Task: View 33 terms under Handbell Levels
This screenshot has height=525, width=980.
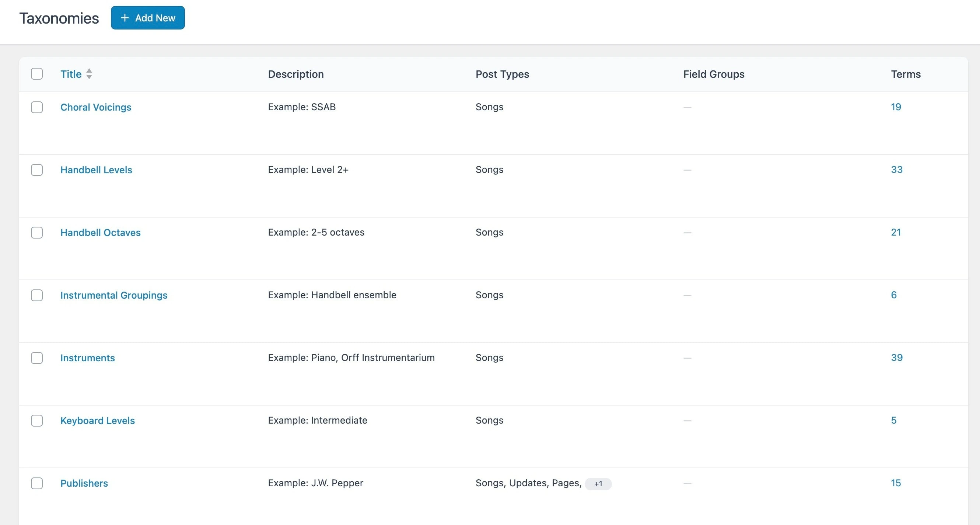Action: click(897, 169)
